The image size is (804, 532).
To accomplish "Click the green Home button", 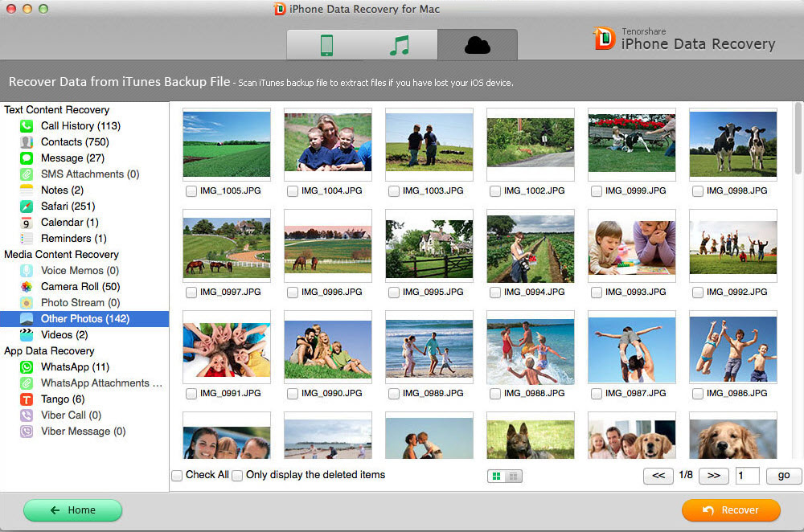I will coord(72,510).
